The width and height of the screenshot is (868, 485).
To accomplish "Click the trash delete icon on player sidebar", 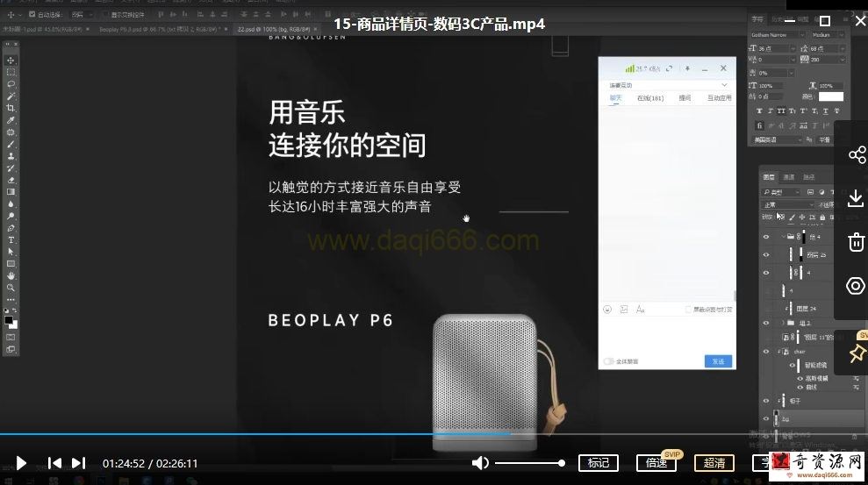I will pyautogui.click(x=856, y=242).
